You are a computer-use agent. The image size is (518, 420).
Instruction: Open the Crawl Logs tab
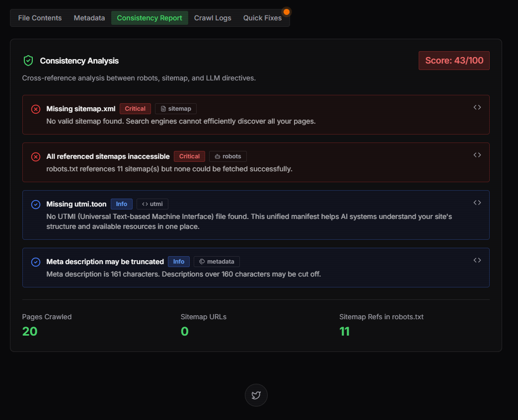pos(213,18)
